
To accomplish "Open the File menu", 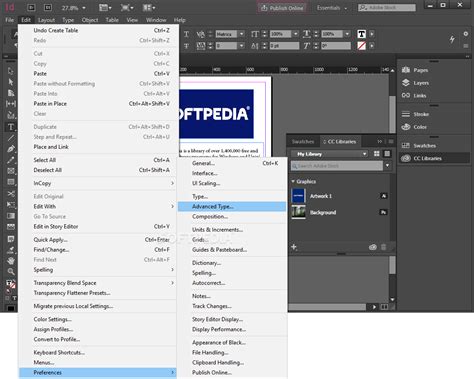I will (9, 20).
